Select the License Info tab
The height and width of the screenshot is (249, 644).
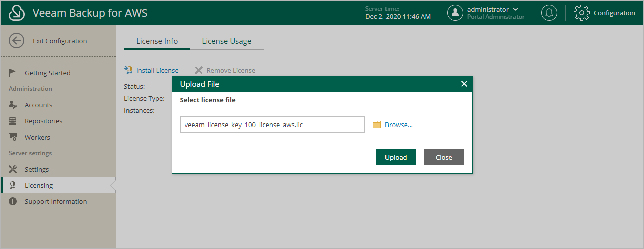[157, 41]
